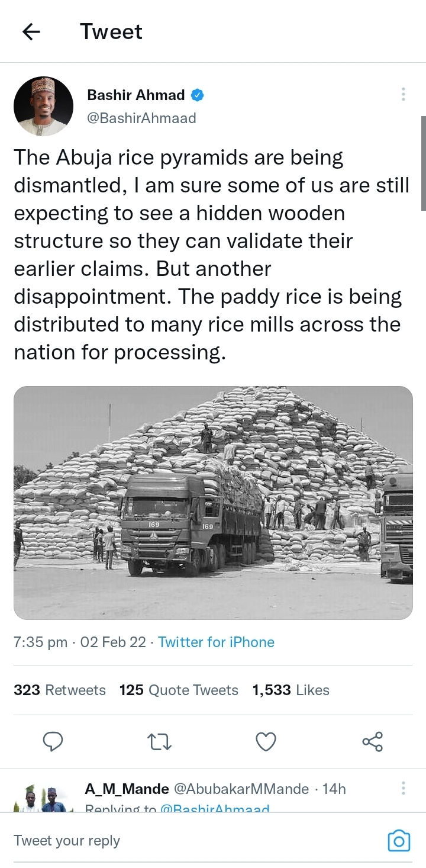Tap the Tweet your reply field

[177, 841]
